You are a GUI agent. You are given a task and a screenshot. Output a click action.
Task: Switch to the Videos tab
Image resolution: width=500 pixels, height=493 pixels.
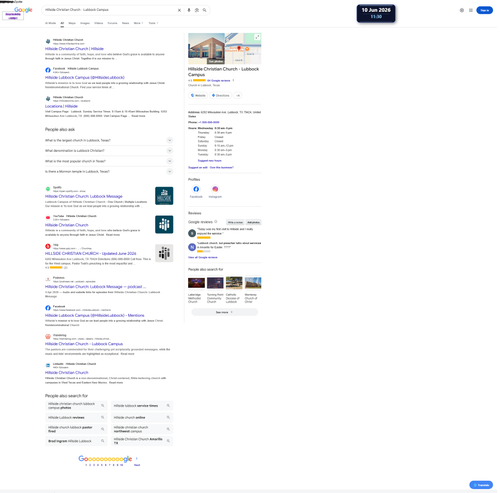[99, 23]
